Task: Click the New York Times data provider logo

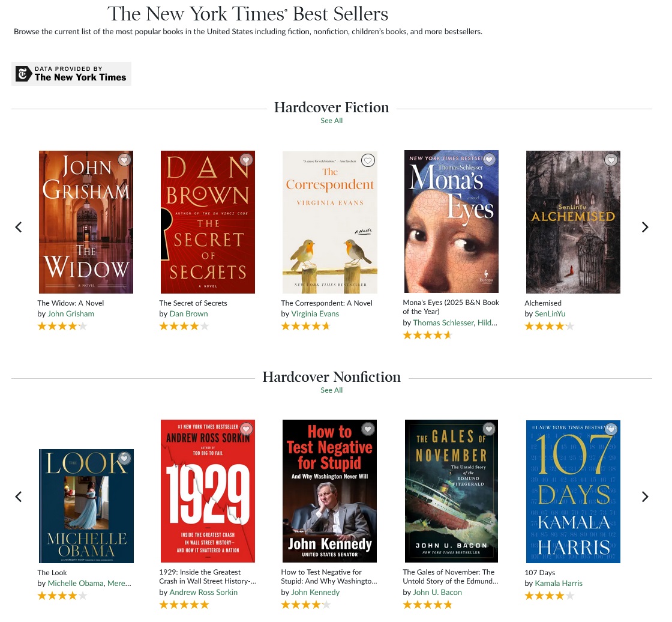Action: [71, 74]
